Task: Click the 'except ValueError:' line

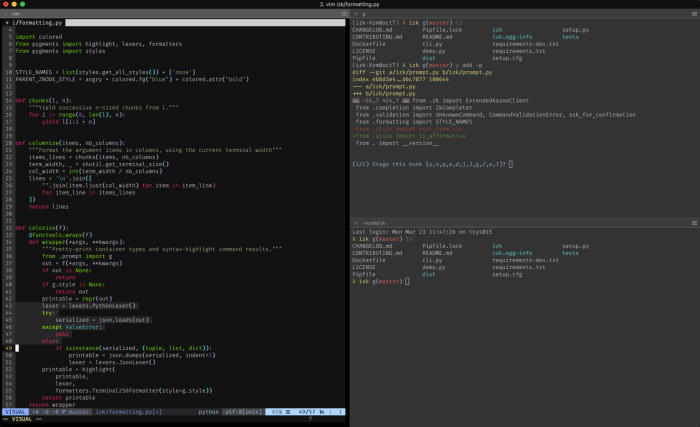Action: 72,327
